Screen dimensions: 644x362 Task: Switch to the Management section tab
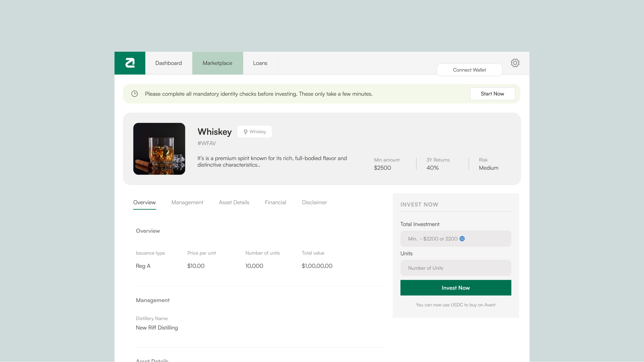click(187, 202)
